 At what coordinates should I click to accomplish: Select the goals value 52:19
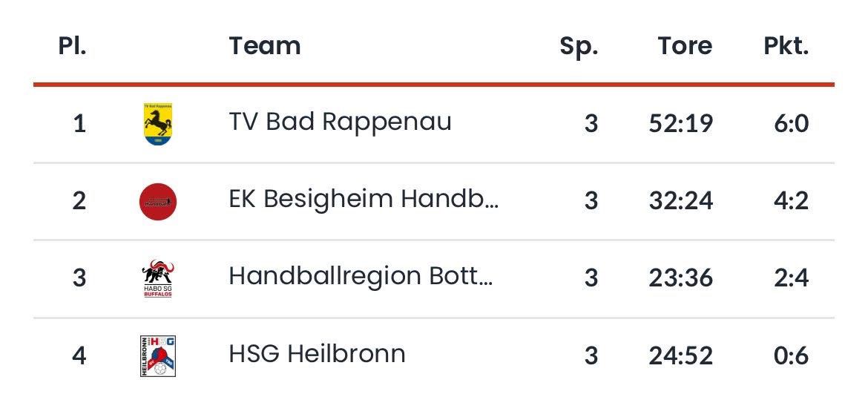681,123
